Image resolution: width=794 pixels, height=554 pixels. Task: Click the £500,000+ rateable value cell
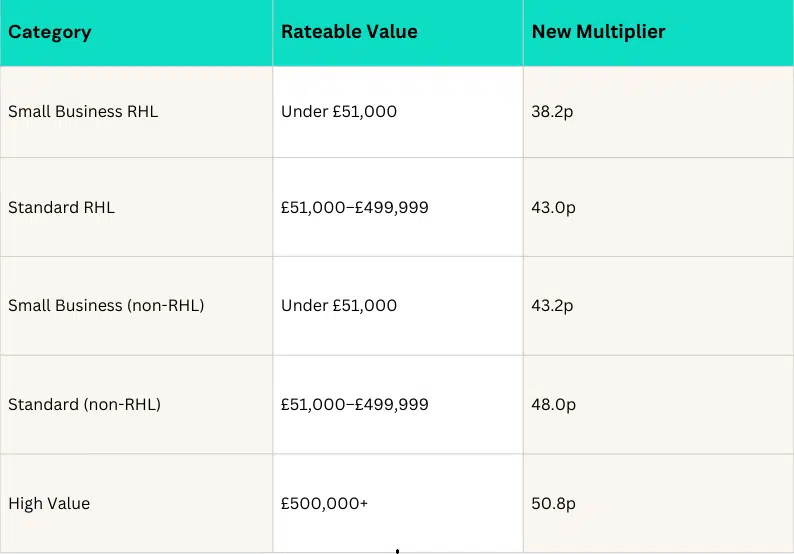click(324, 504)
